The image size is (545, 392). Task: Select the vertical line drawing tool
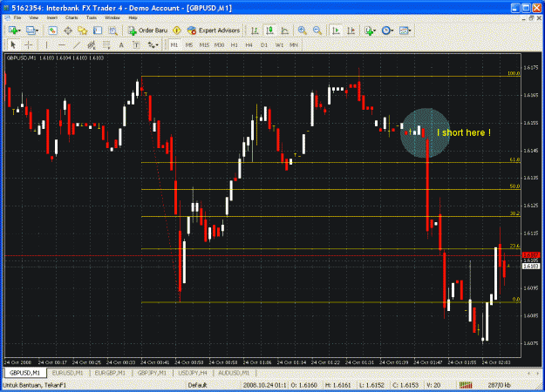(x=46, y=44)
